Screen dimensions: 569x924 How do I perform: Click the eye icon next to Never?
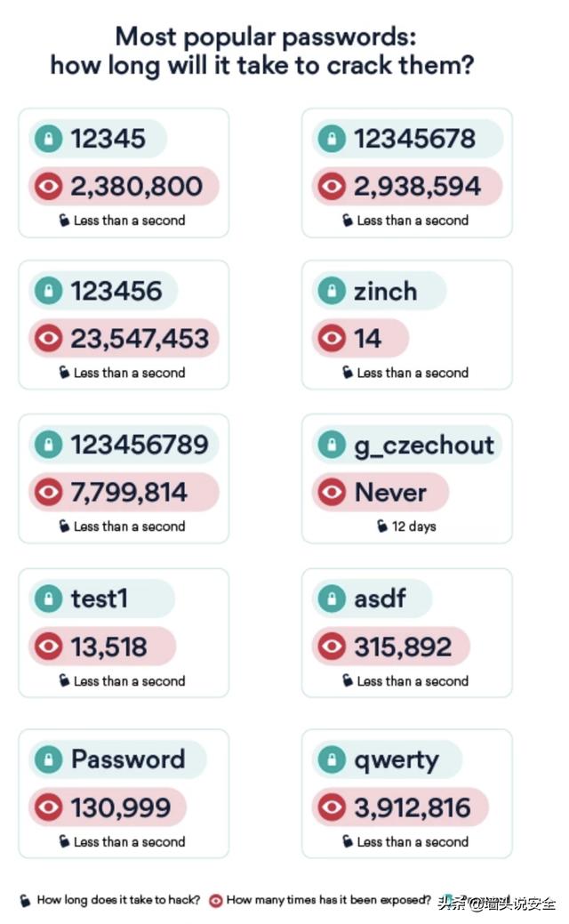pos(332,493)
